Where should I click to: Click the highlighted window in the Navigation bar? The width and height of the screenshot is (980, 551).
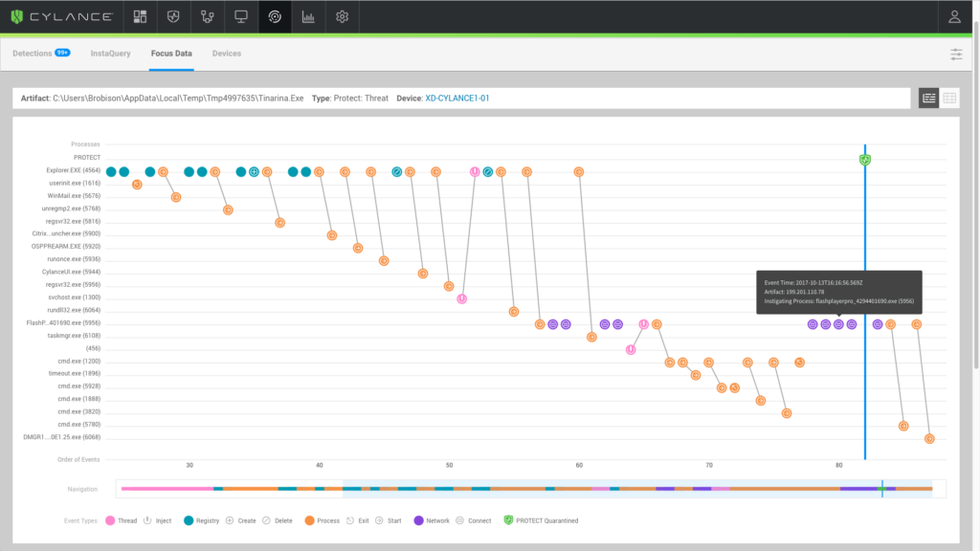[x=637, y=489]
